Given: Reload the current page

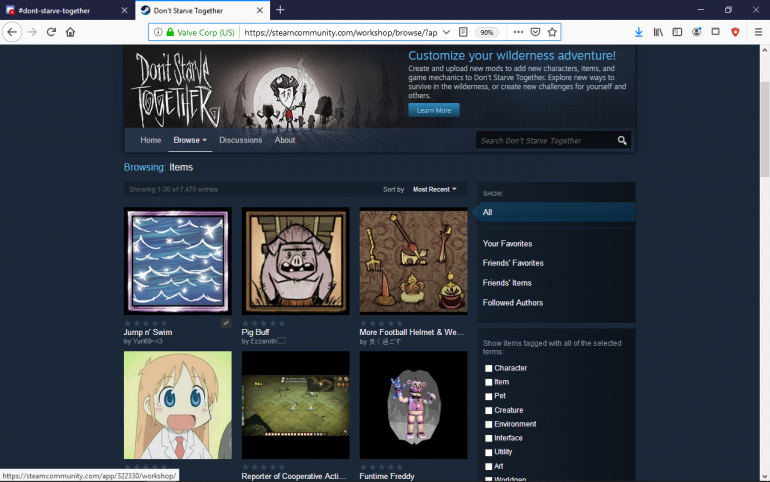Looking at the screenshot, I should 51,32.
